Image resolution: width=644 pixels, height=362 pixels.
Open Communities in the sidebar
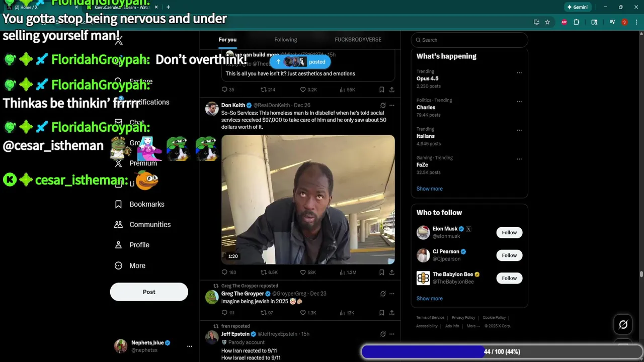point(142,224)
